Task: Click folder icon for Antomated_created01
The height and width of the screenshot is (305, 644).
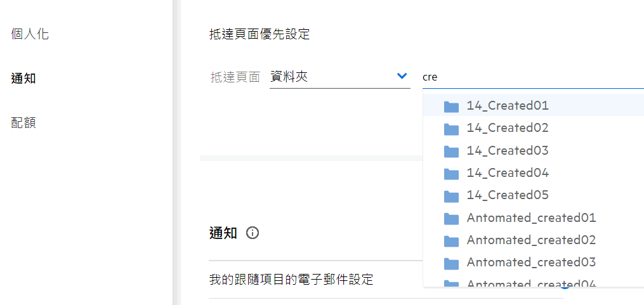Action: point(451,218)
